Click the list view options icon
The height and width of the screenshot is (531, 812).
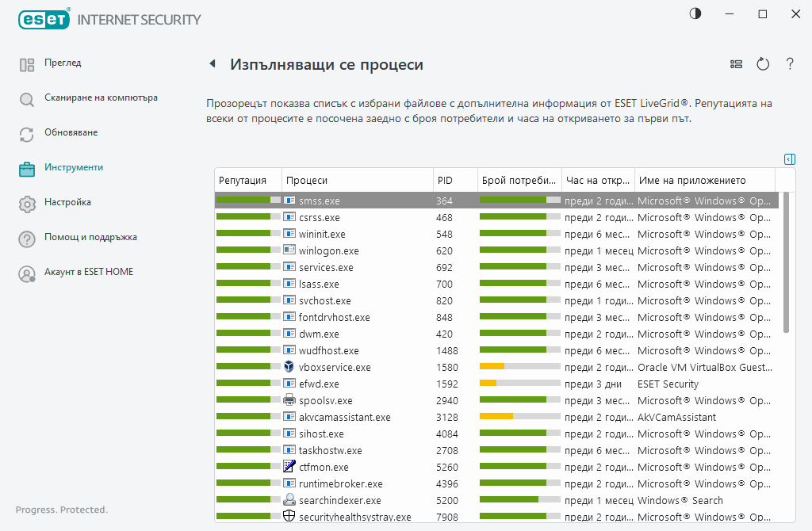737,64
